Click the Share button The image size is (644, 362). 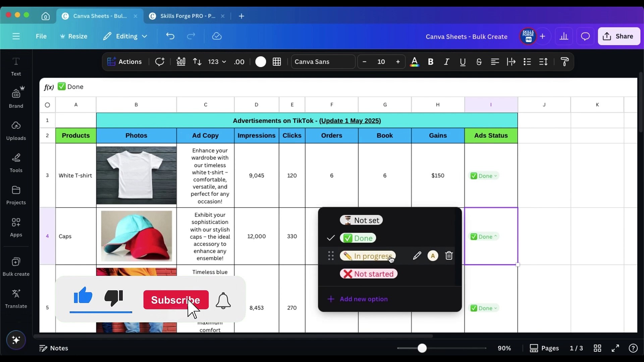pyautogui.click(x=619, y=36)
